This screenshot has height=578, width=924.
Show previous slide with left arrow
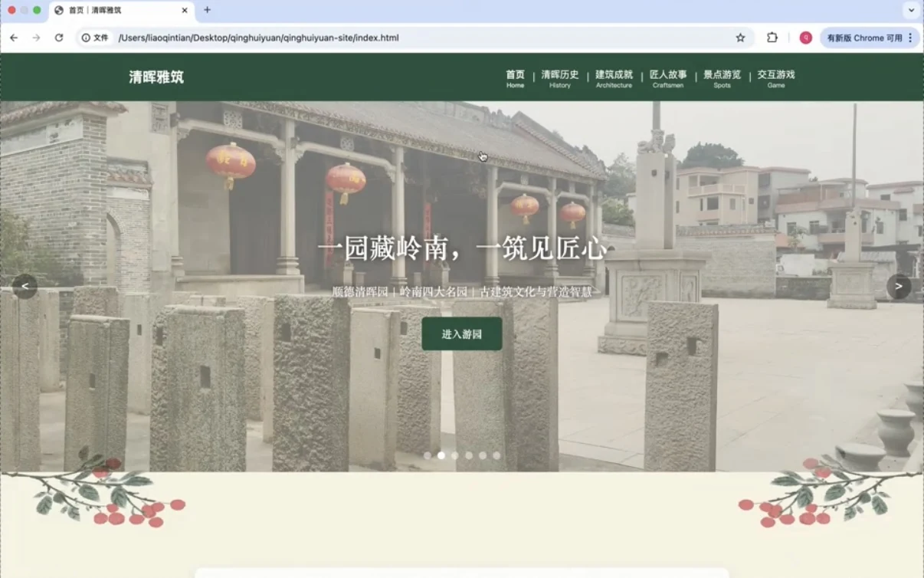(x=25, y=287)
